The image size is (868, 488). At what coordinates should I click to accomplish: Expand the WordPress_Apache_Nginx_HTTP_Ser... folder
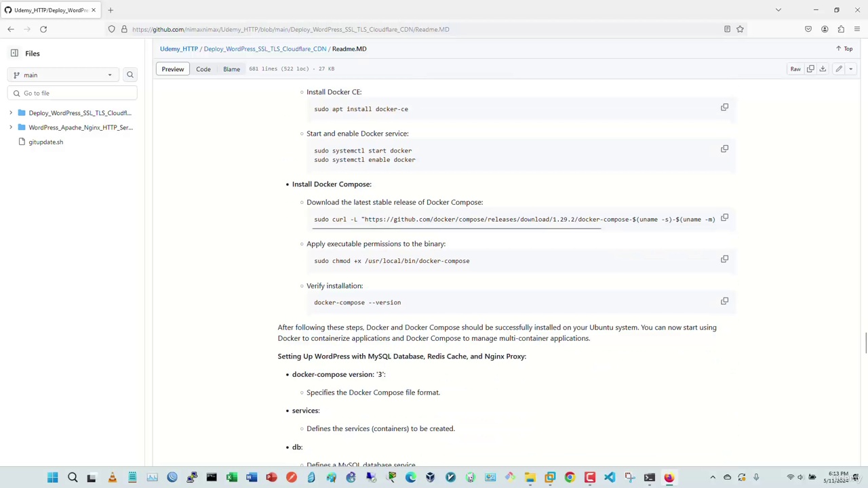(11, 127)
